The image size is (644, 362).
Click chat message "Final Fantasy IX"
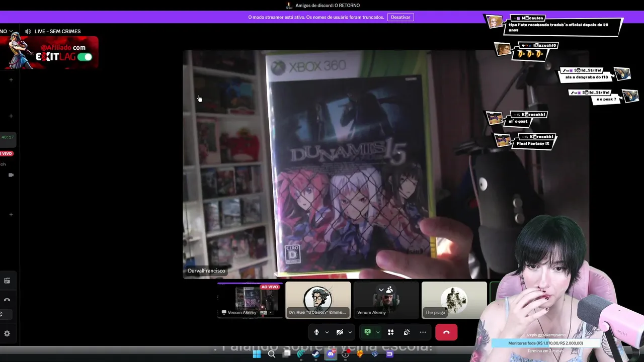[534, 144]
